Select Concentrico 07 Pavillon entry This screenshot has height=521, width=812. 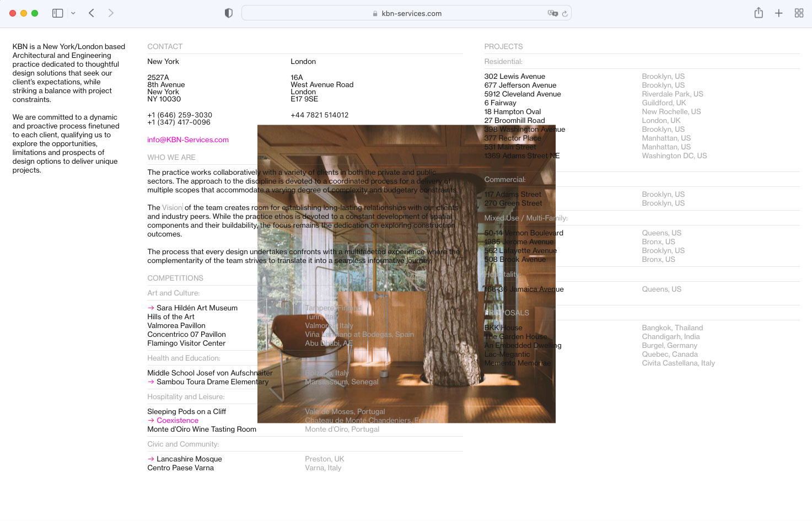tap(186, 335)
